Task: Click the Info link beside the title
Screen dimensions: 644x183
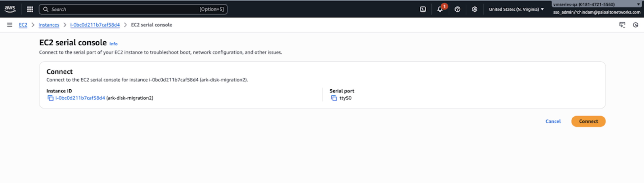Action: click(113, 44)
